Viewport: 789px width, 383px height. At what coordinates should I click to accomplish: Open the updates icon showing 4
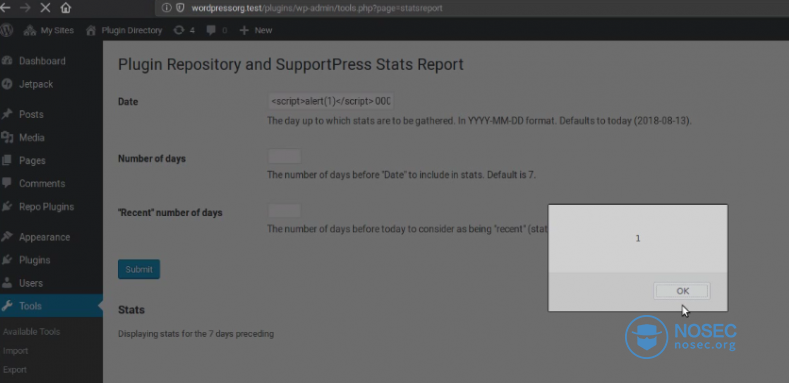184,30
